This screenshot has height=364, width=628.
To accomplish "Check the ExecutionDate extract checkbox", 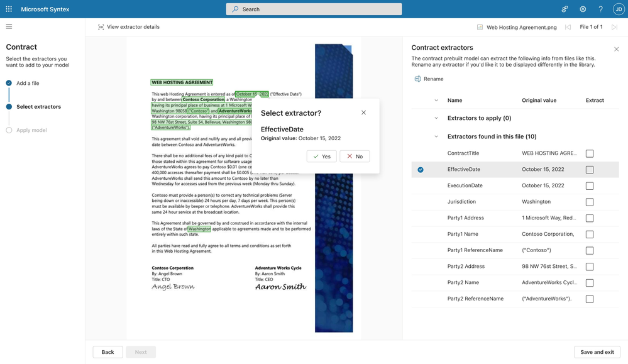I will click(590, 186).
